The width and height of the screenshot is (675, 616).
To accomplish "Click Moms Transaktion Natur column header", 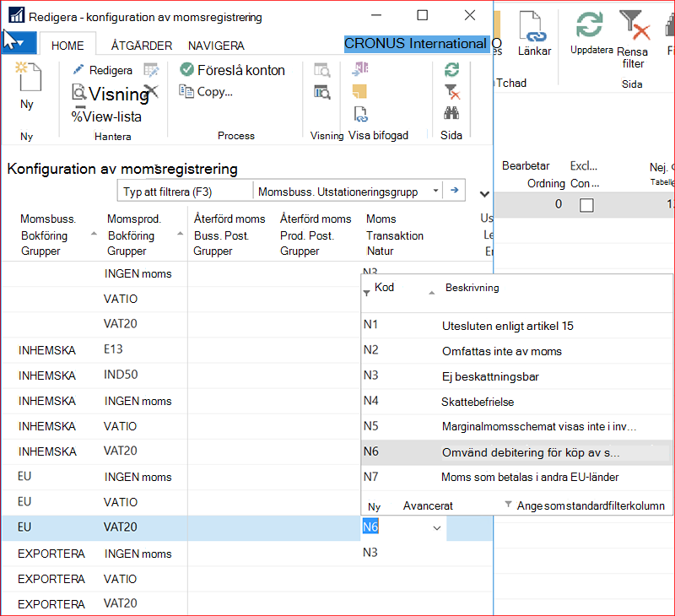I will 395,235.
